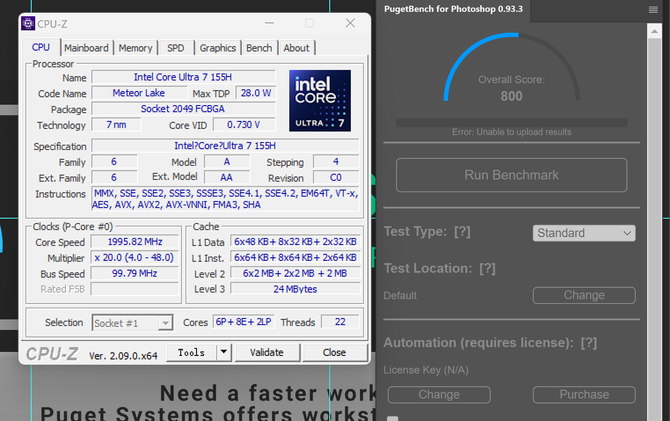Viewport: 670px width, 421px height.
Task: Click the Threads value 22
Action: (x=340, y=322)
